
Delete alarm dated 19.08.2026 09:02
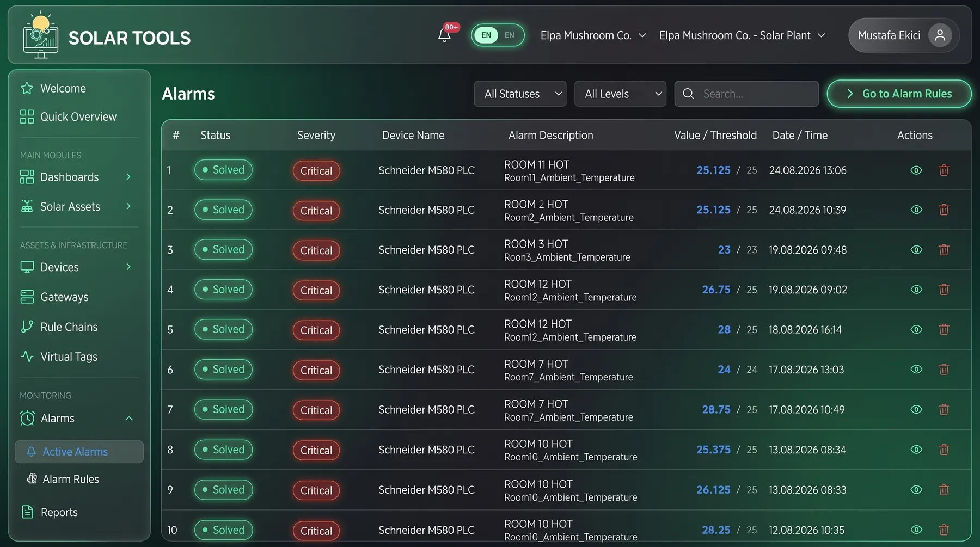pyautogui.click(x=944, y=290)
